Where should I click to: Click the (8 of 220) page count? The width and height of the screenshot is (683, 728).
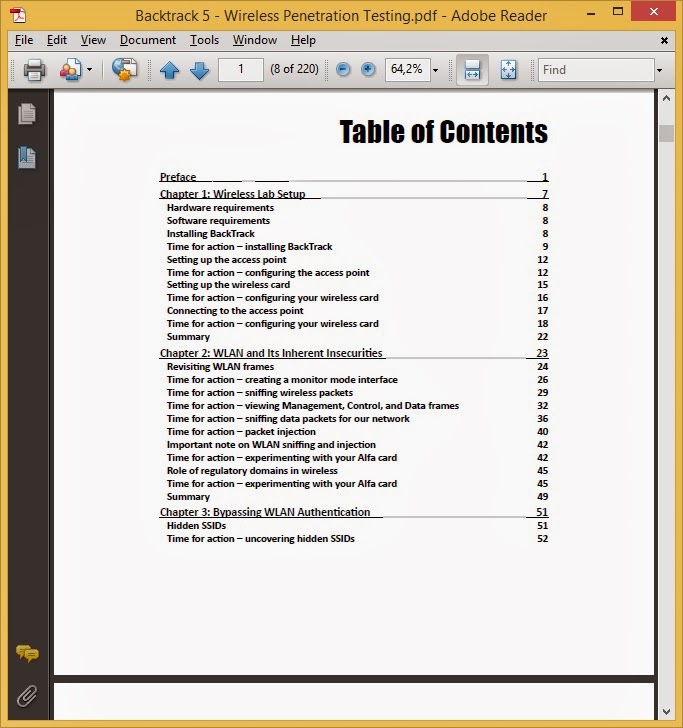294,69
